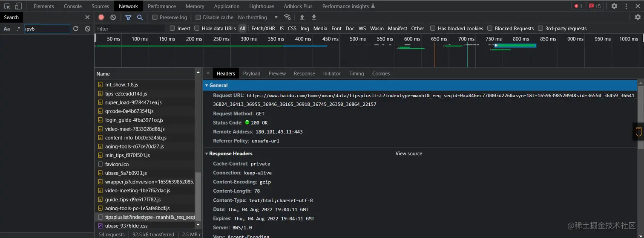Viewport: 644px width, 238px height.
Task: Open the Cookies tab of request
Action: click(381, 73)
